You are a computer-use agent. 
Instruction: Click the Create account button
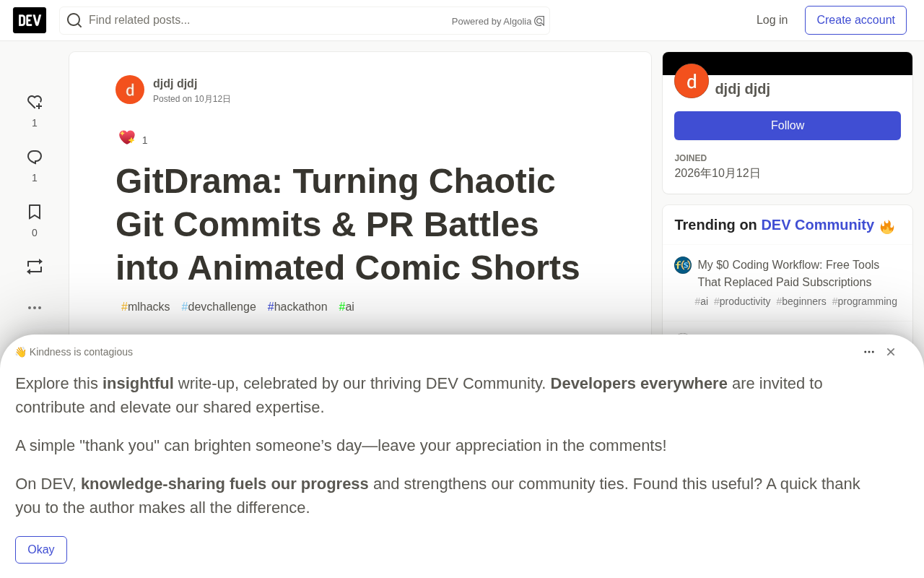coord(855,20)
